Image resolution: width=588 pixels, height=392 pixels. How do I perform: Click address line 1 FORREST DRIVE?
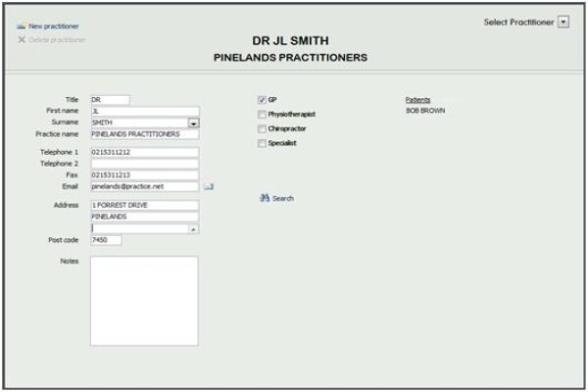[x=145, y=205]
